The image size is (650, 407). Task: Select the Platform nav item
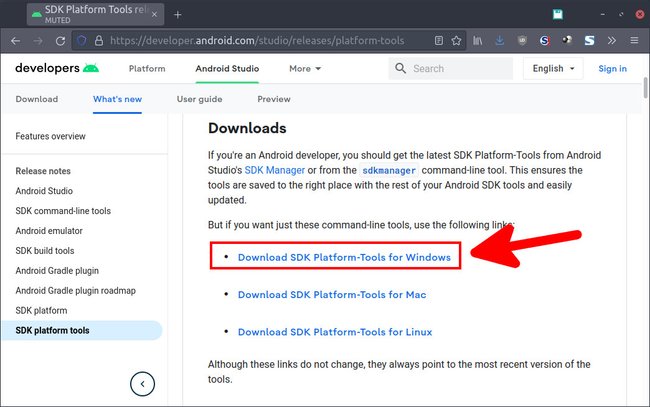click(147, 68)
